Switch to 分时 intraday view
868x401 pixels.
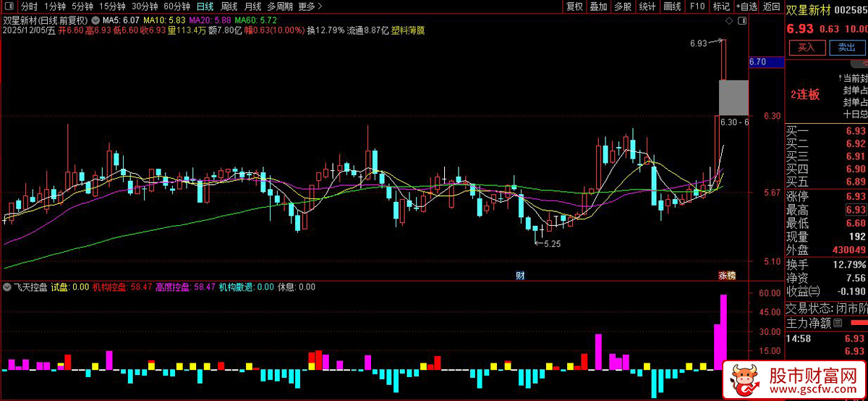(x=29, y=7)
